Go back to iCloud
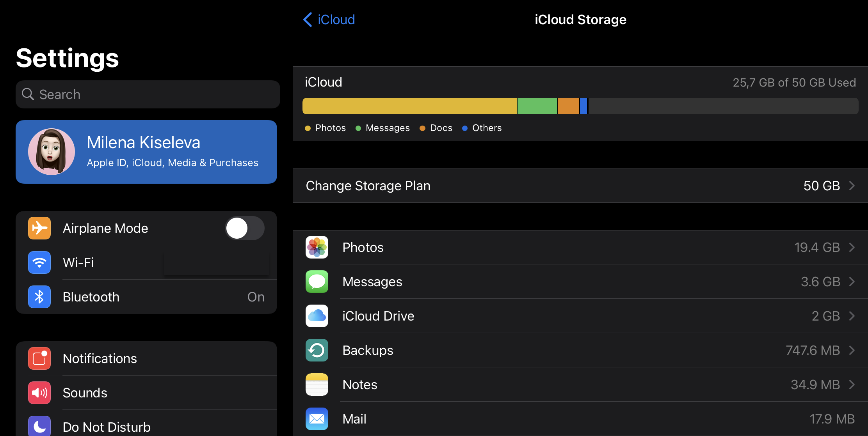The width and height of the screenshot is (868, 436). tap(329, 19)
